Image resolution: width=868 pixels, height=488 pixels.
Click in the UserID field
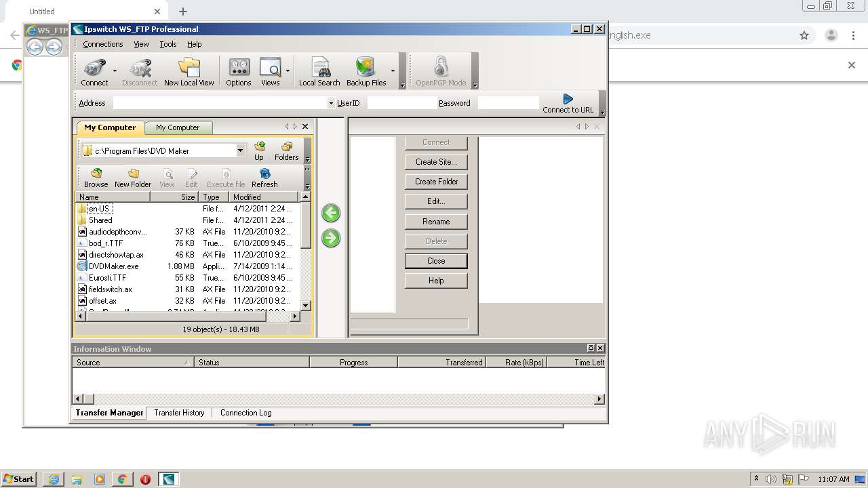[402, 103]
